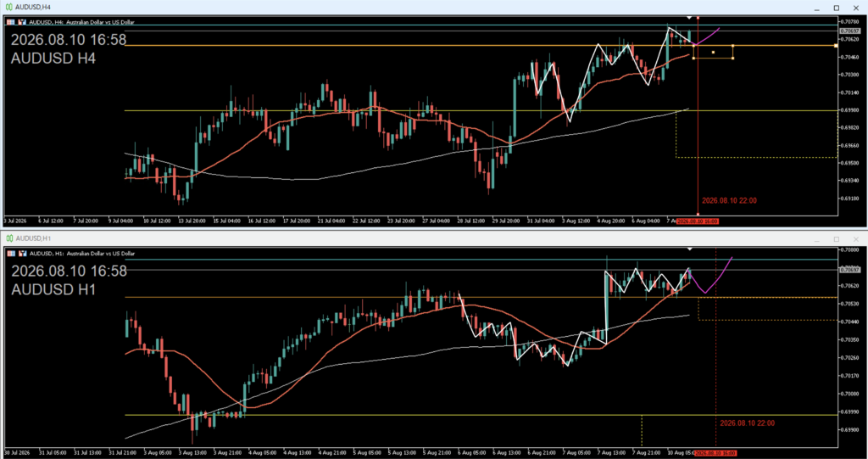Image resolution: width=868 pixels, height=459 pixels.
Task: Click the orange rectangle's bottom-right corner handle
Action: [x=733, y=58]
